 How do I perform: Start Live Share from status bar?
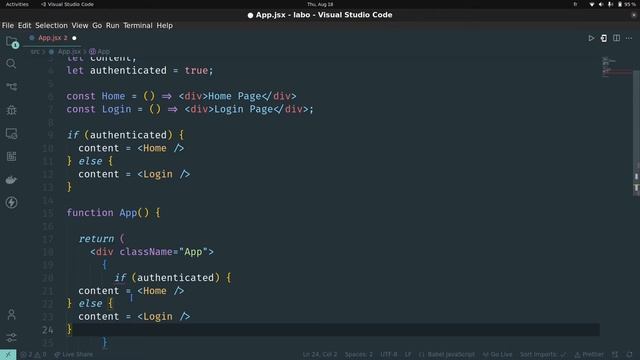(x=73, y=355)
